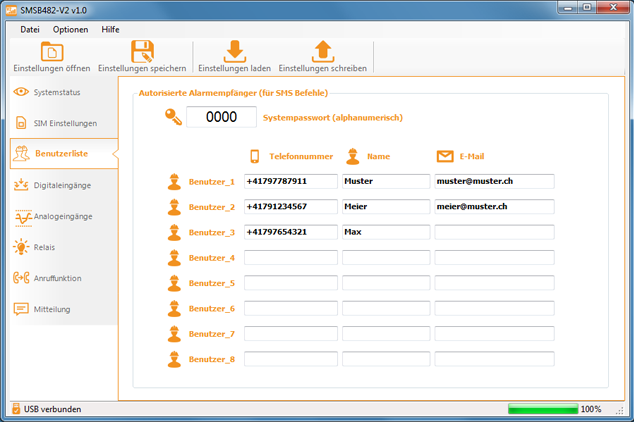The width and height of the screenshot is (634, 423).
Task: Open the Systemstatus sidebar section
Action: pos(56,92)
